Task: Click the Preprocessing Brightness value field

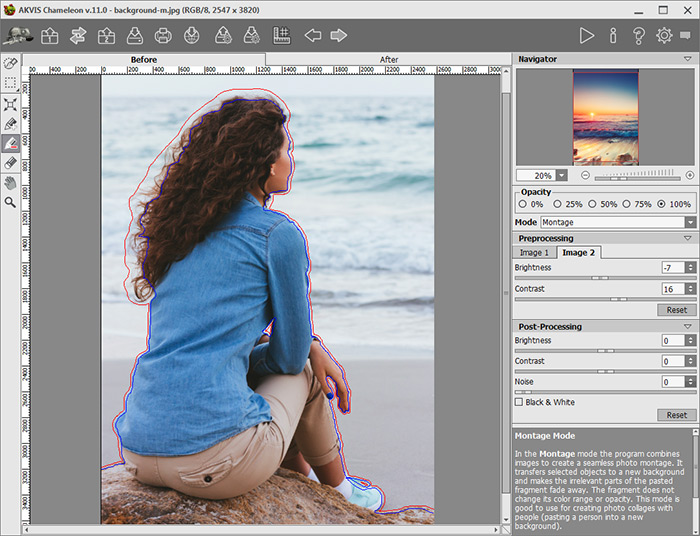Action: (x=673, y=267)
